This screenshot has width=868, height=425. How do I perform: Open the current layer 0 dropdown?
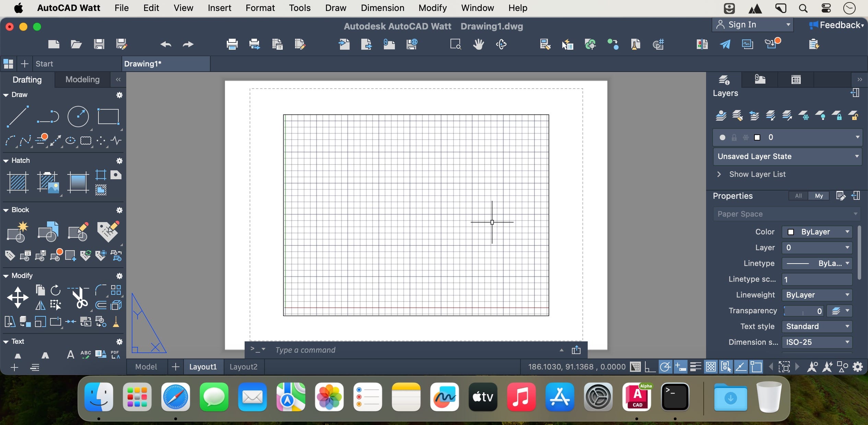[788, 137]
